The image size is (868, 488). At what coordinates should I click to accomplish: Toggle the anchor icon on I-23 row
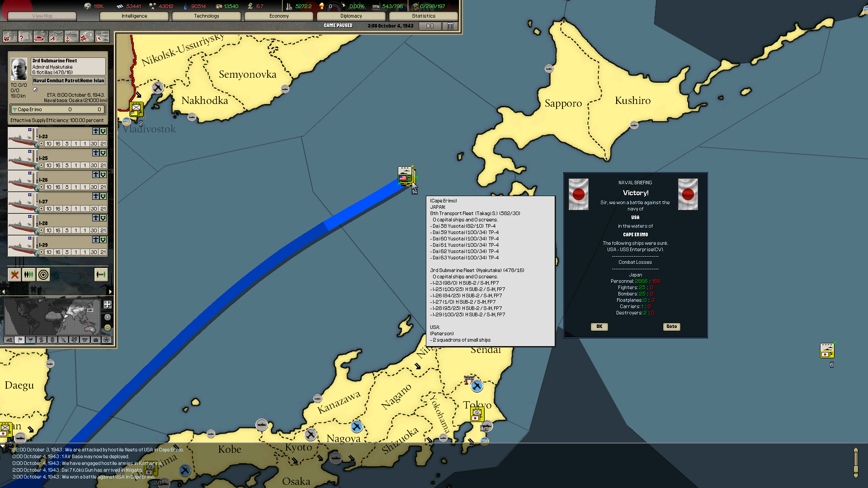pos(96,131)
